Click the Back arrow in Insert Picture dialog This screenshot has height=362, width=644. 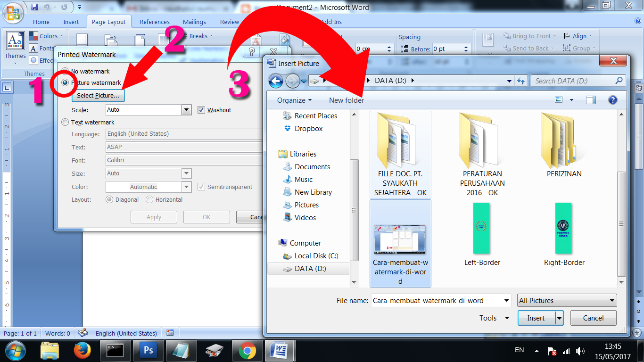point(276,81)
